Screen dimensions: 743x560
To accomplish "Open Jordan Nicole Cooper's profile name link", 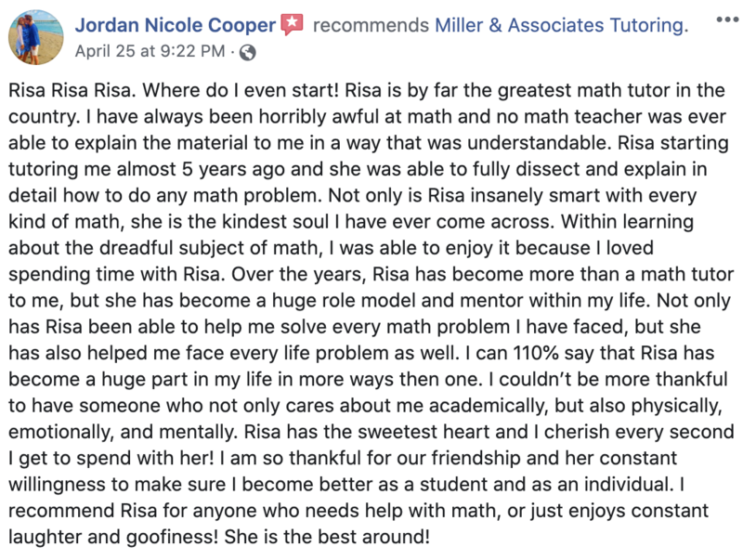I will pyautogui.click(x=176, y=25).
